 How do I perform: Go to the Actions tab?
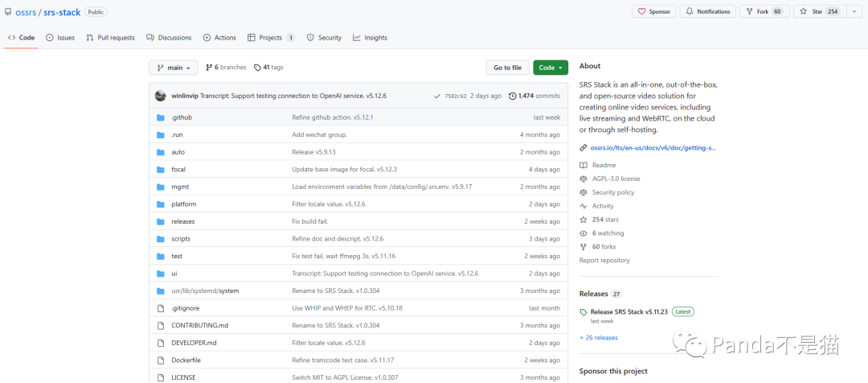coord(219,38)
